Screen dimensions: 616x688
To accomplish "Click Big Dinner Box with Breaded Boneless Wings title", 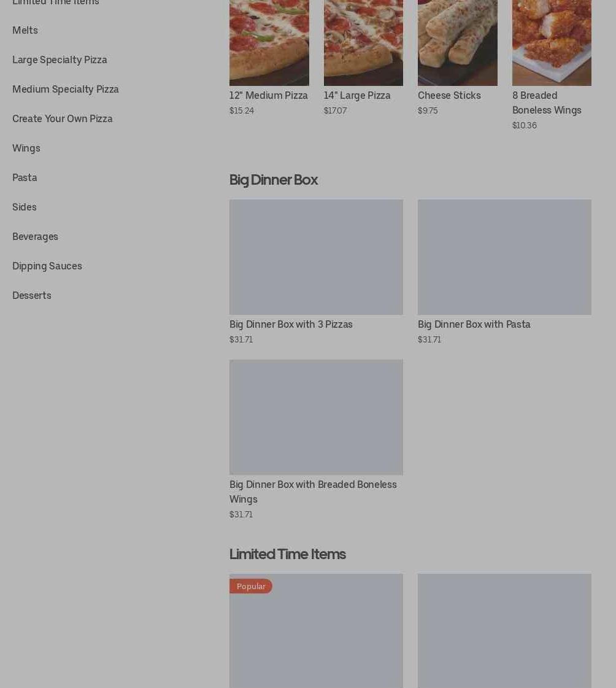I will tap(313, 492).
